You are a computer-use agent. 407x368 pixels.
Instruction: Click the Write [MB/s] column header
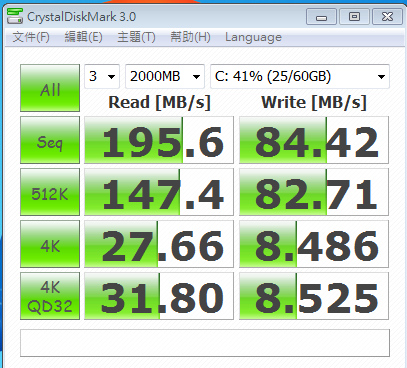click(314, 103)
